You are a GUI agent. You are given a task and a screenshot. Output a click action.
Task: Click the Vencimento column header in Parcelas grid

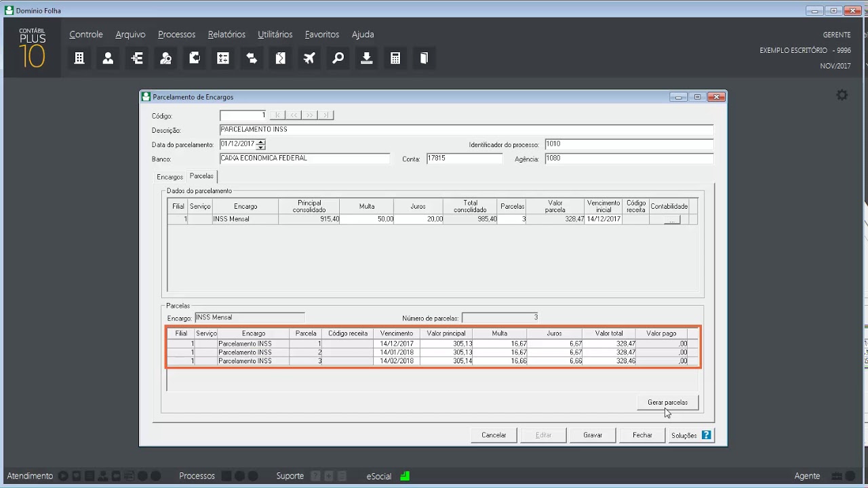click(397, 333)
